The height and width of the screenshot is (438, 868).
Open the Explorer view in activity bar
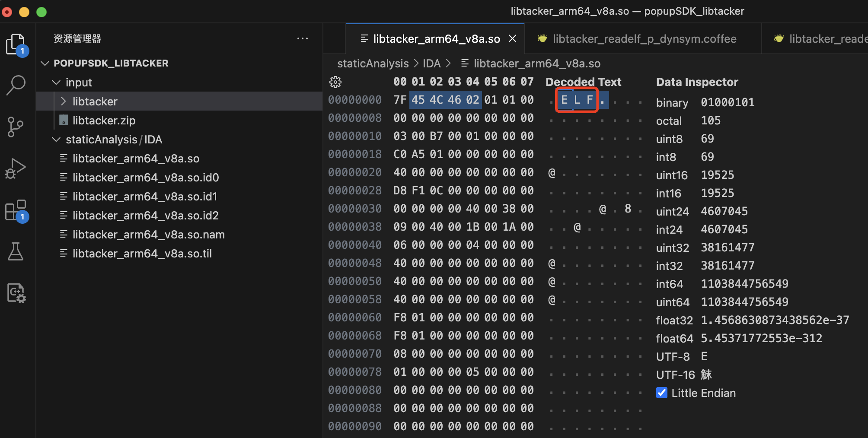point(16,44)
